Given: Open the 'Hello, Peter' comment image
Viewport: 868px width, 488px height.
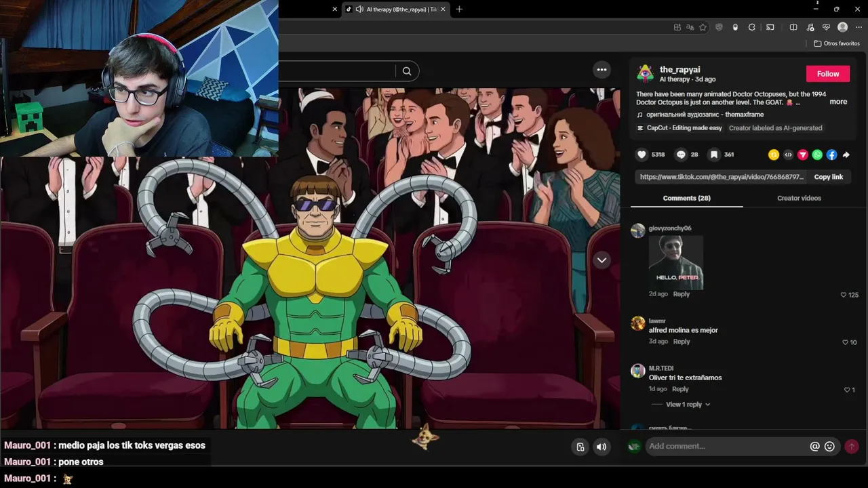Looking at the screenshot, I should coord(676,262).
